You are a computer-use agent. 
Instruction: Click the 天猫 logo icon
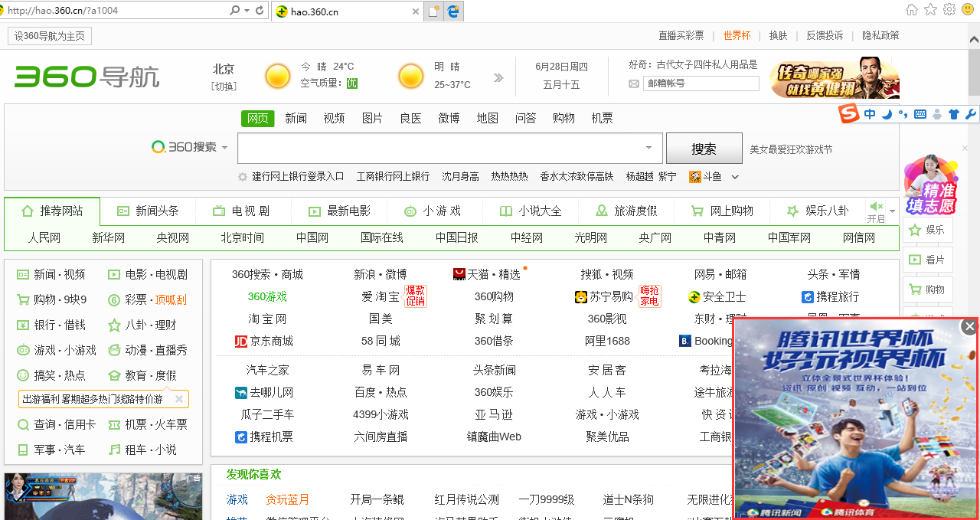click(x=459, y=274)
